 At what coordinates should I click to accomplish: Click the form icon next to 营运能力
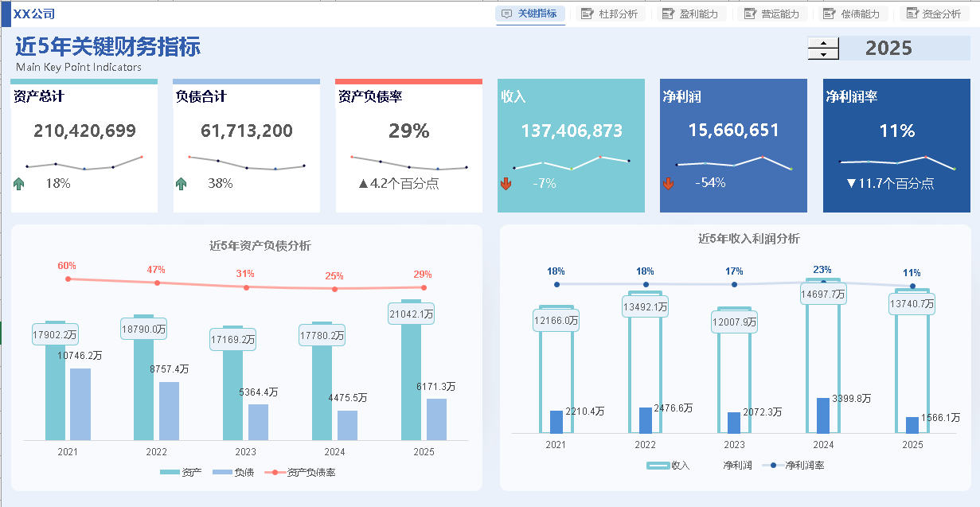(749, 14)
